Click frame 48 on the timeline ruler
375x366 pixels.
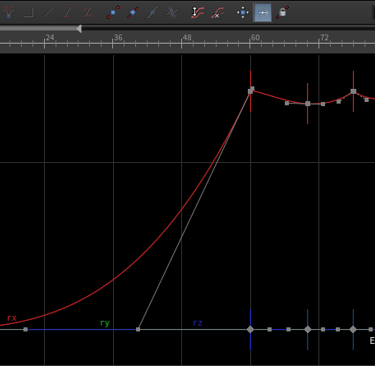(187, 37)
